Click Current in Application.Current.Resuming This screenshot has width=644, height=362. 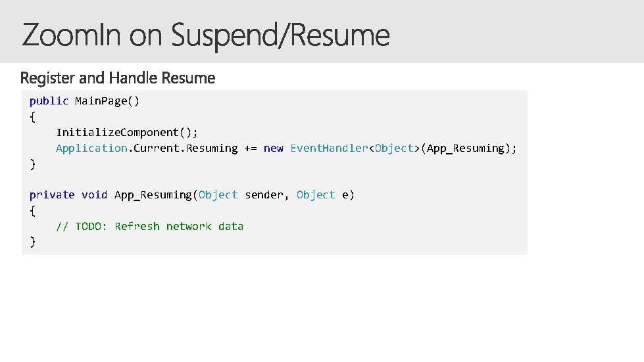point(157,148)
